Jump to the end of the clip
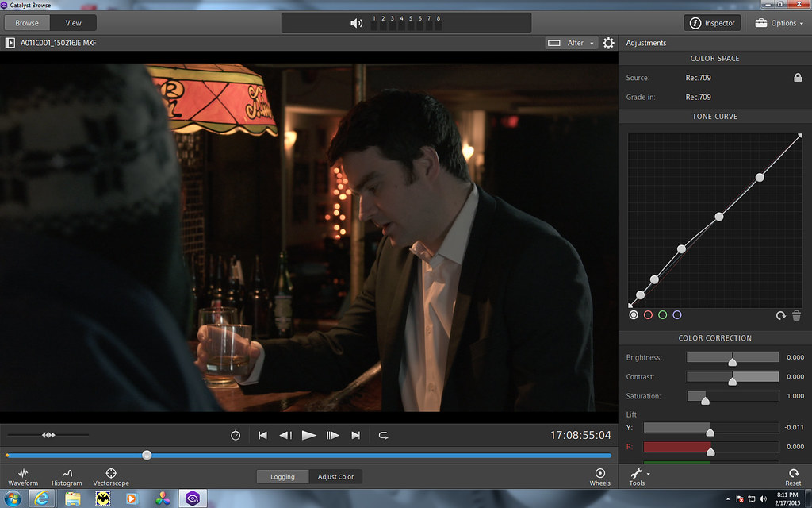 [x=356, y=436]
